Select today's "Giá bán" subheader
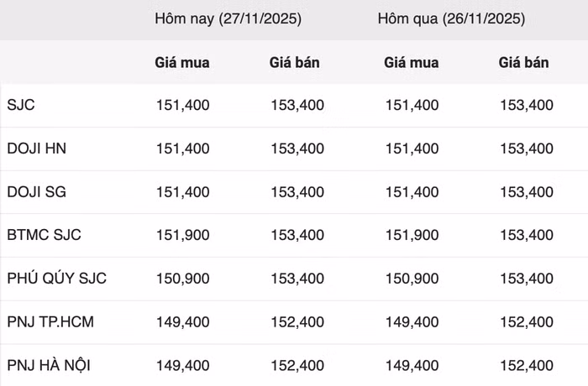The height and width of the screenshot is (386, 588). [x=295, y=62]
